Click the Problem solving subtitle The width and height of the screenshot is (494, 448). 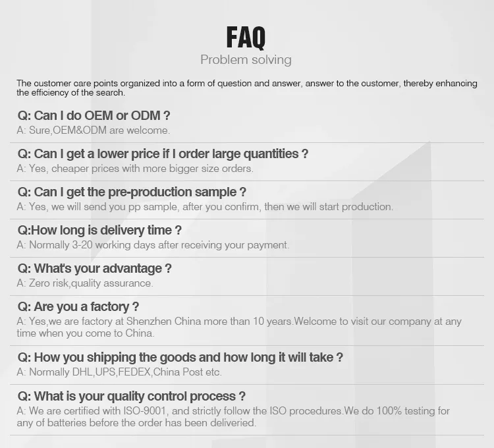click(246, 60)
